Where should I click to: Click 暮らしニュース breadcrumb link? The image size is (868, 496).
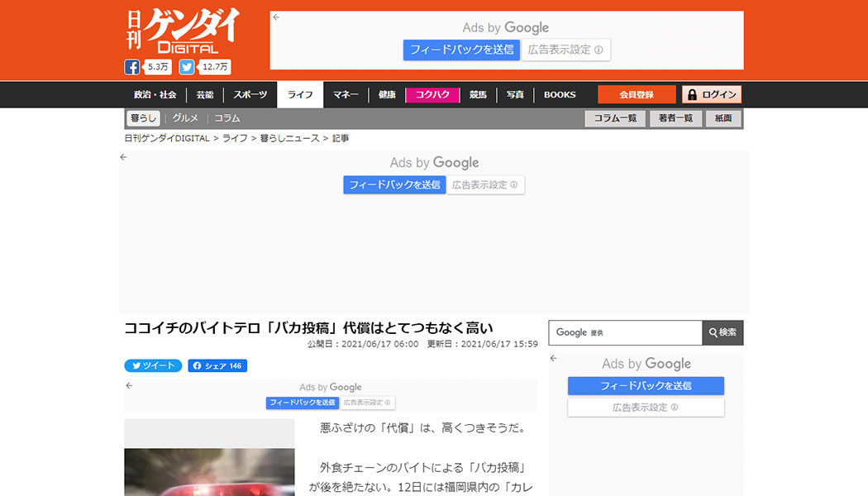289,138
